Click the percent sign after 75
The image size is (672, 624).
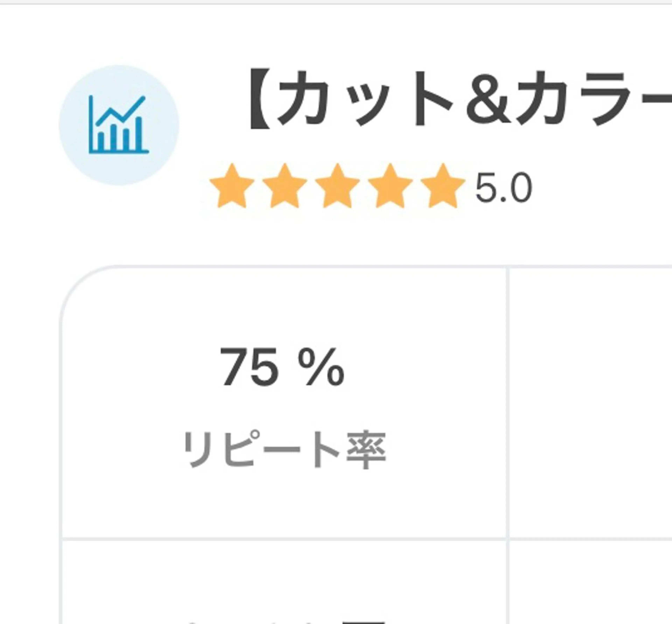321,367
